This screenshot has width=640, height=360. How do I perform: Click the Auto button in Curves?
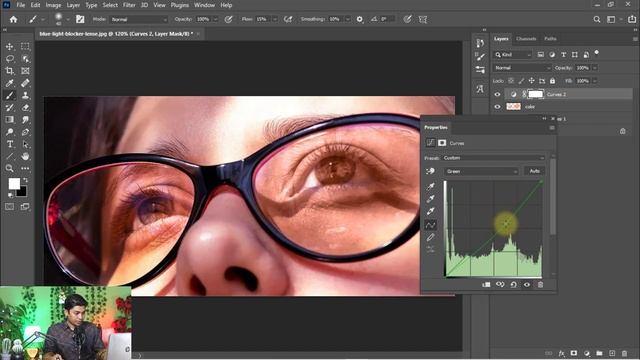pos(534,171)
